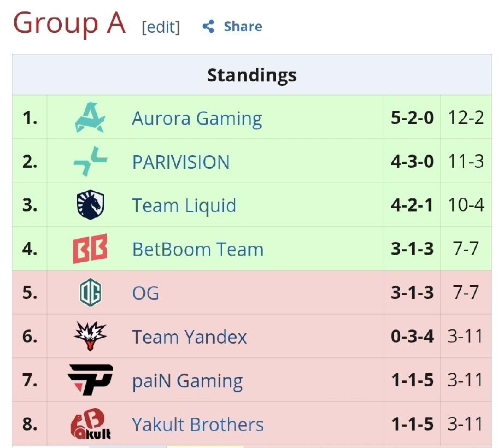Click the Yakult Brothers logo
Viewport: 504px width, 448px height.
[90, 425]
